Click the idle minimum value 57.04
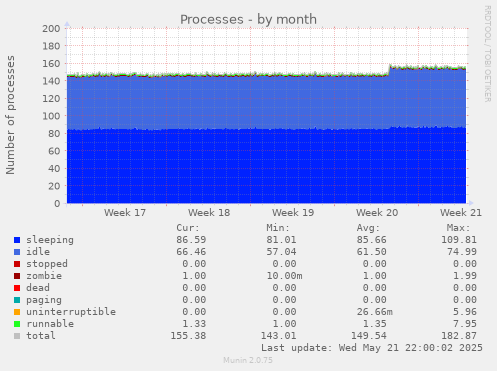The height and width of the screenshot is (371, 497). (x=281, y=252)
